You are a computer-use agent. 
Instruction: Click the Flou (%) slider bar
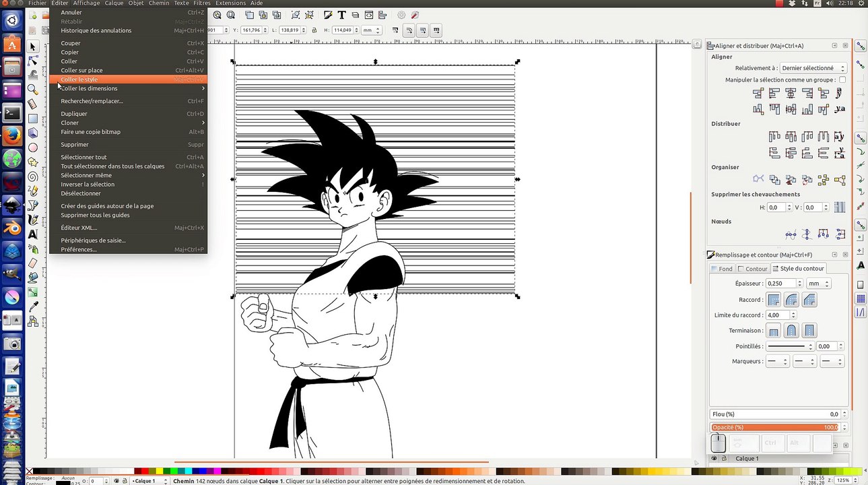pos(775,414)
